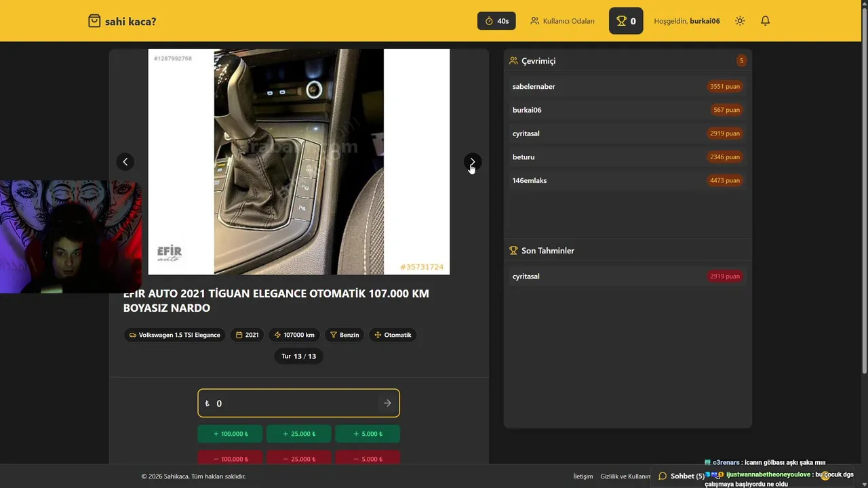The height and width of the screenshot is (488, 868).
Task: Click the 567 puan badge
Action: [x=727, y=110]
